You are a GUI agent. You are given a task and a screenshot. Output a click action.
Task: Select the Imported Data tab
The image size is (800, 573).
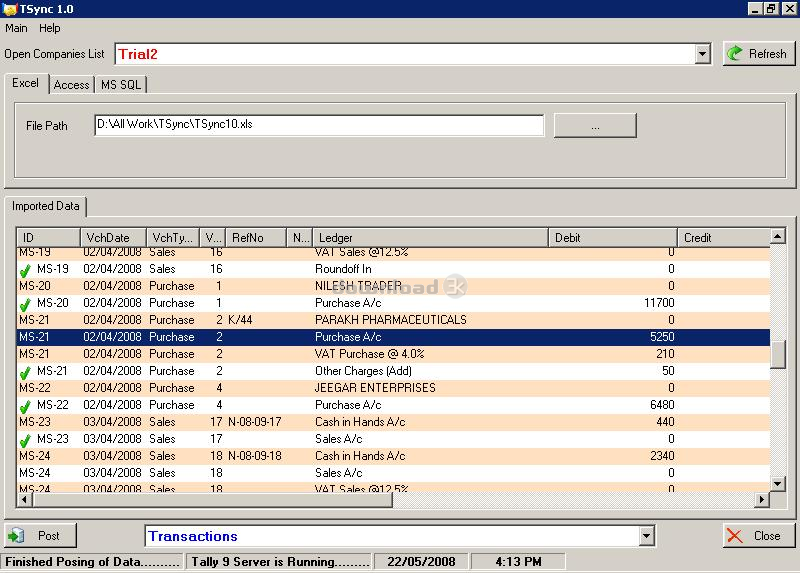click(45, 206)
